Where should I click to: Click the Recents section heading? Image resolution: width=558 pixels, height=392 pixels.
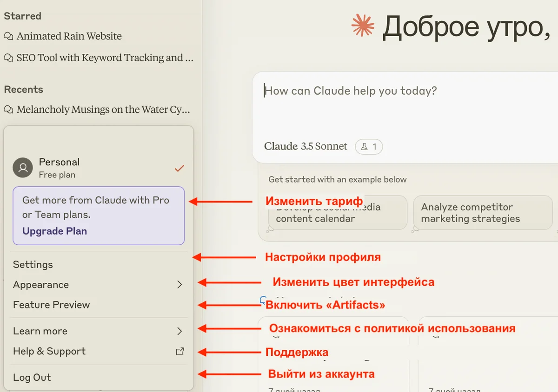pyautogui.click(x=23, y=90)
